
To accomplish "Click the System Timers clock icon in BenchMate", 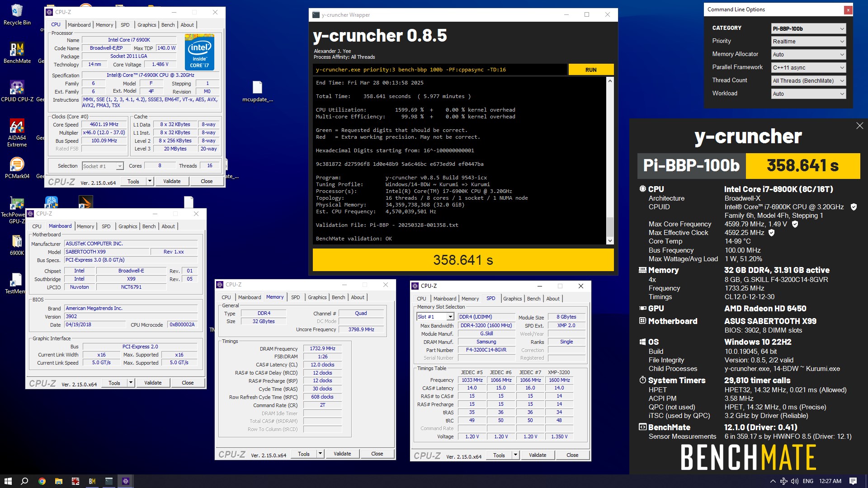I will (x=642, y=380).
